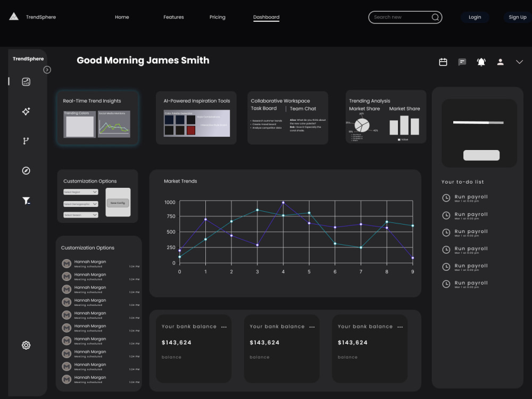This screenshot has height=399, width=532.
Task: Click the TrendSphere triangle logo
Action: point(14,16)
